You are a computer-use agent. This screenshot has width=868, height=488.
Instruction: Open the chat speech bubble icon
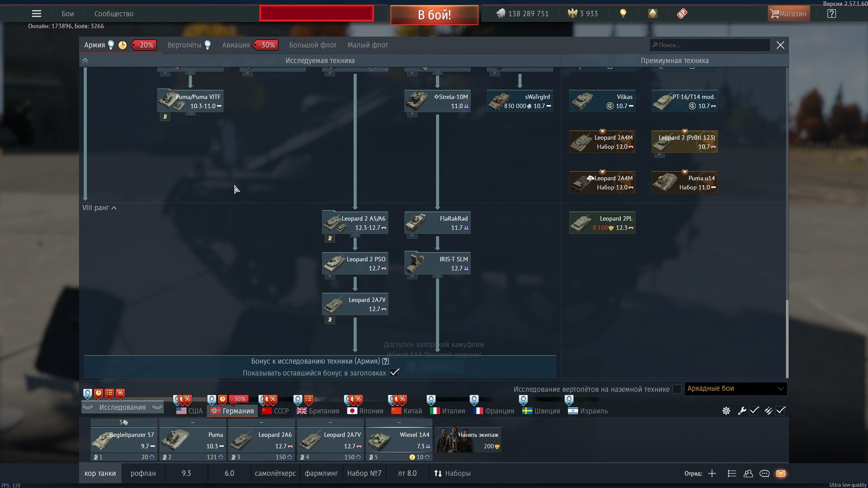click(764, 473)
